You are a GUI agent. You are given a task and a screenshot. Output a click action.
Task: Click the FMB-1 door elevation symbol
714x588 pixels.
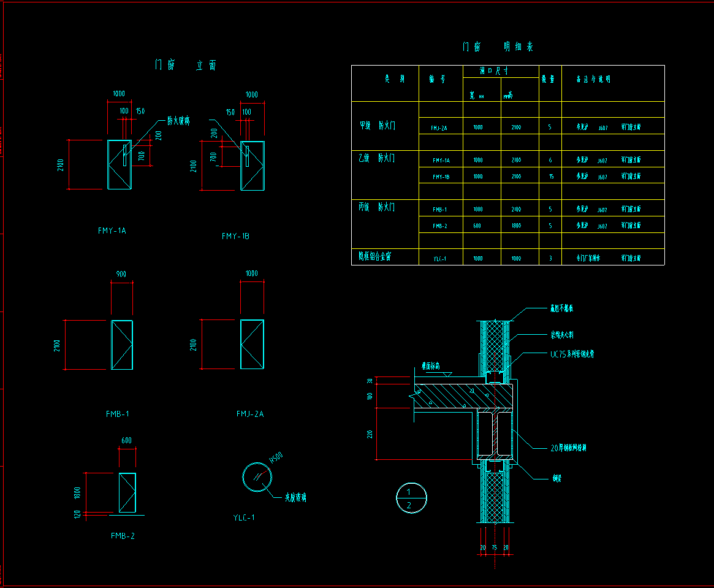pyautogui.click(x=121, y=345)
